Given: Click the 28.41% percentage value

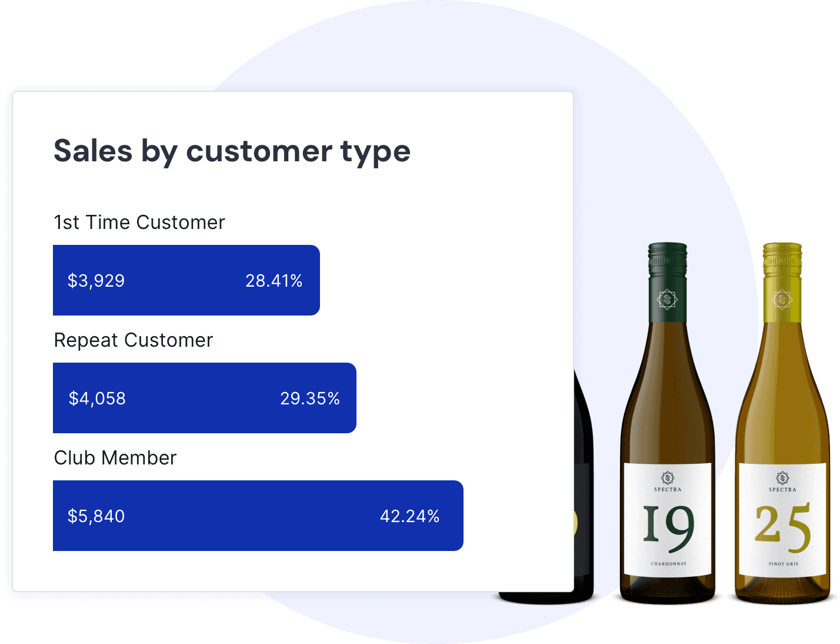Looking at the screenshot, I should (x=274, y=281).
